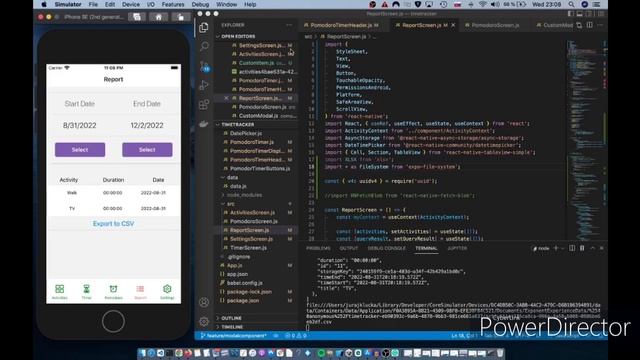Open the Debug Console panel tab
The width and height of the screenshot is (640, 360).
(x=387, y=248)
